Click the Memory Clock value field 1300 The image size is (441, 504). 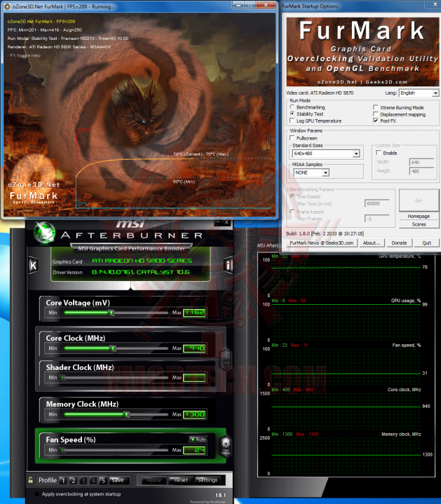point(194,414)
